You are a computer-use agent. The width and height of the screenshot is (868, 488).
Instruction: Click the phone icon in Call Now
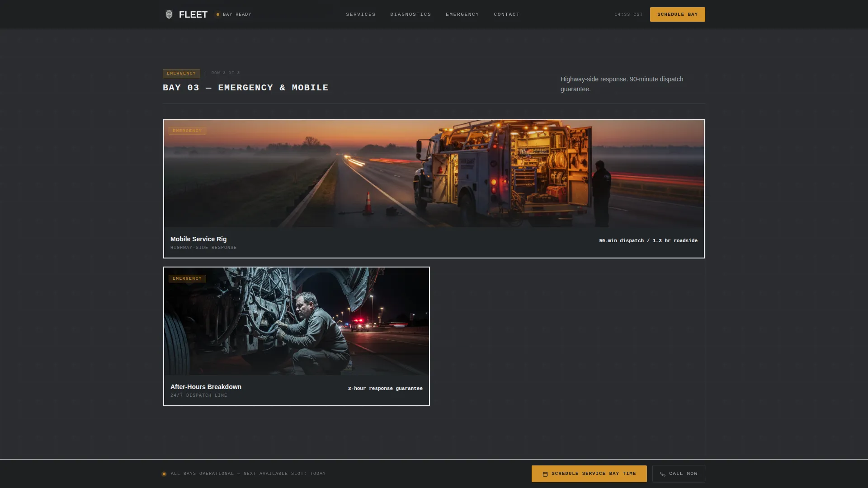(663, 474)
